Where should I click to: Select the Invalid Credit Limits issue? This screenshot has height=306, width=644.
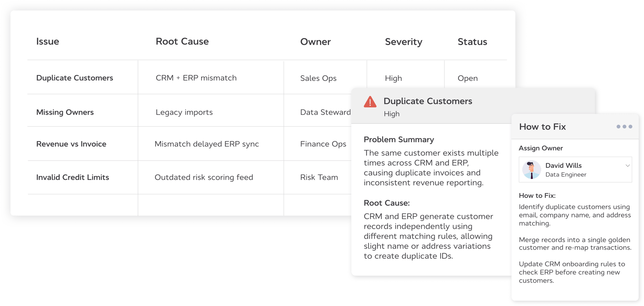click(72, 177)
